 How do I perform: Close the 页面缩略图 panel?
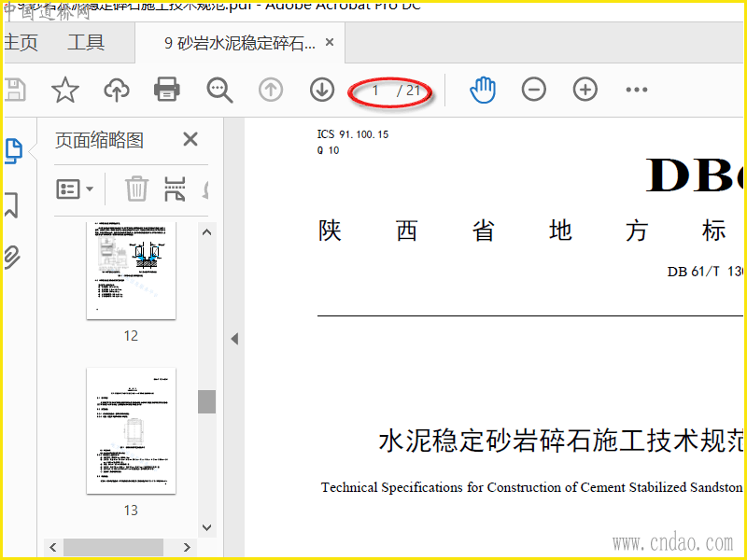(190, 139)
